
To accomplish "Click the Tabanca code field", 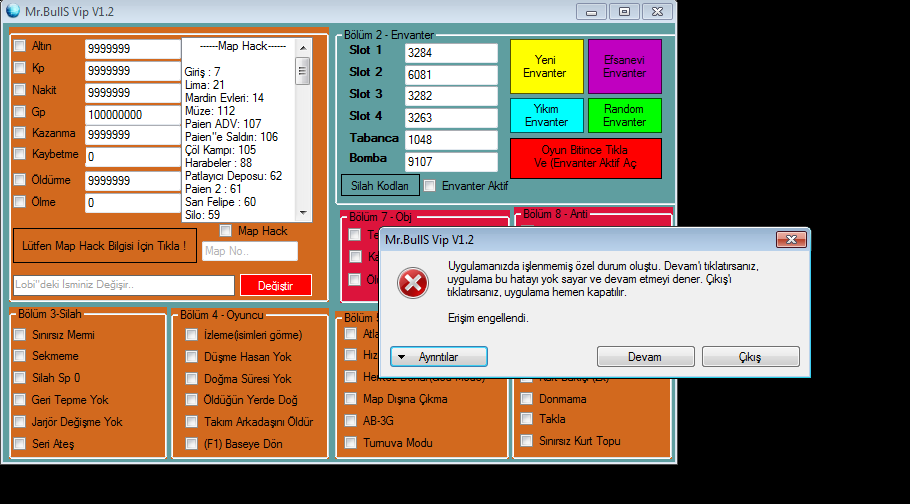I will point(451,140).
